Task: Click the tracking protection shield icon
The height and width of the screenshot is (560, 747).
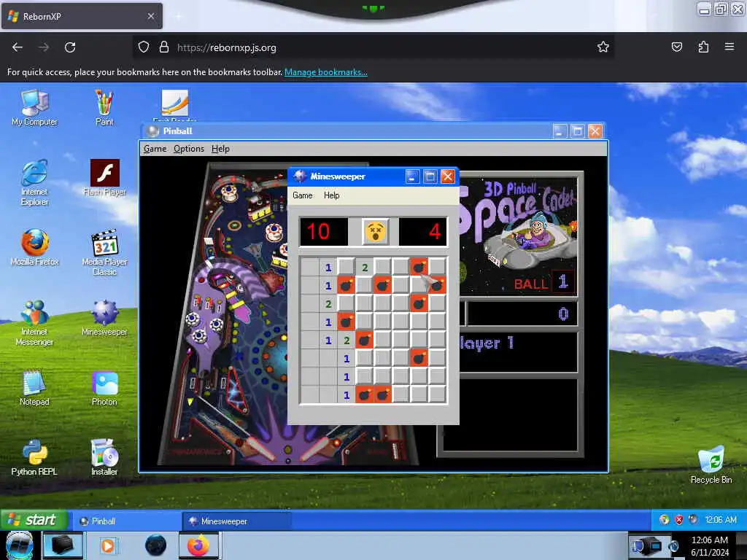Action: pyautogui.click(x=144, y=47)
